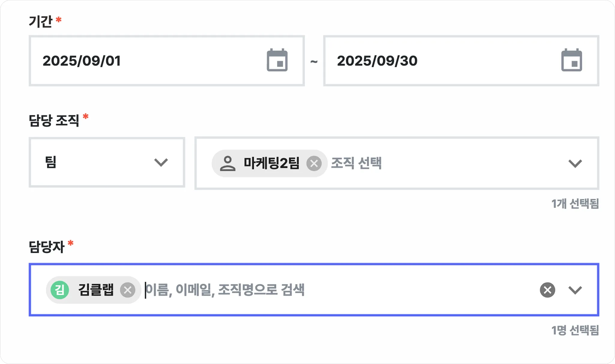Screen dimensions: 615x364
Task: Click the 2025/09/30 end date field
Action: click(461, 61)
